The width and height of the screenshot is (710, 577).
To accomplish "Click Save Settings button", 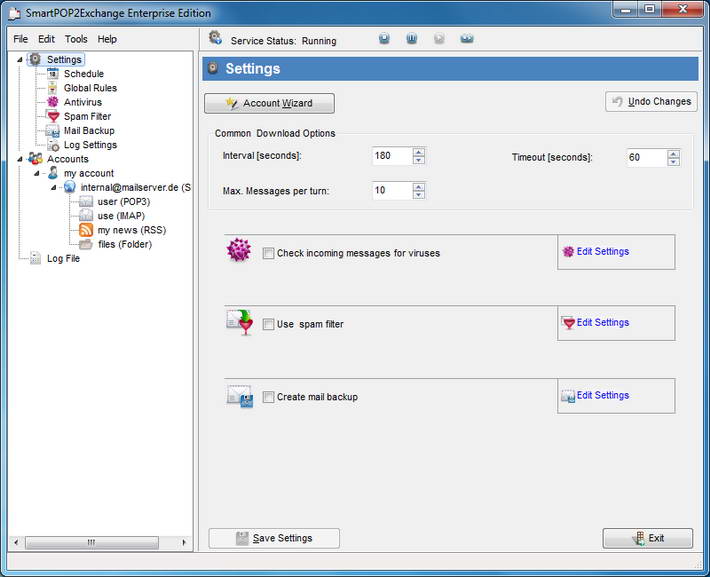I will coord(274,538).
